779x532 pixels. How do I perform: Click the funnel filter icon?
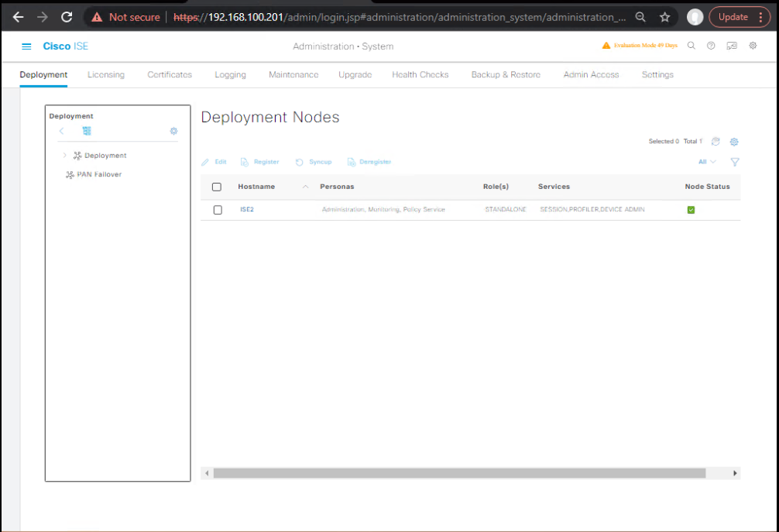click(735, 162)
